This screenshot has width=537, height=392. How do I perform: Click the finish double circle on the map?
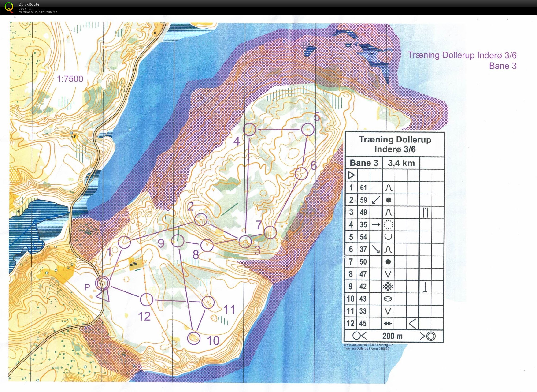[x=103, y=283]
